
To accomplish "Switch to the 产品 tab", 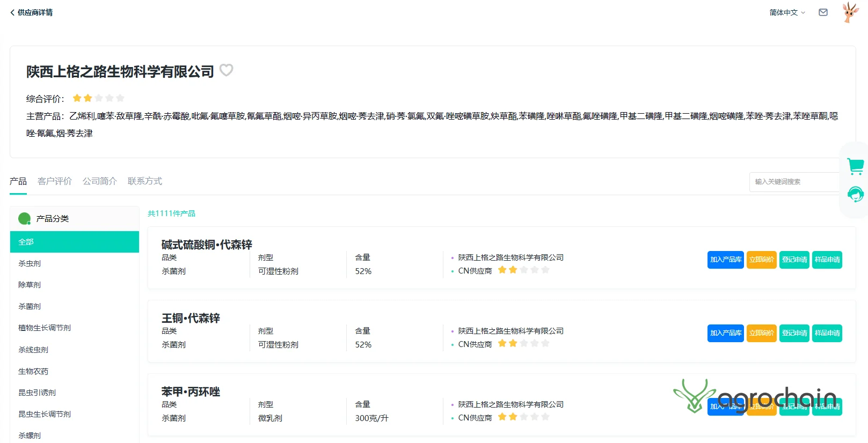I will pyautogui.click(x=18, y=181).
